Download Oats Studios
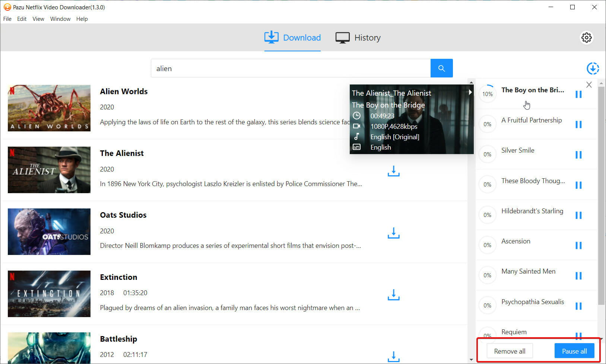 click(393, 233)
